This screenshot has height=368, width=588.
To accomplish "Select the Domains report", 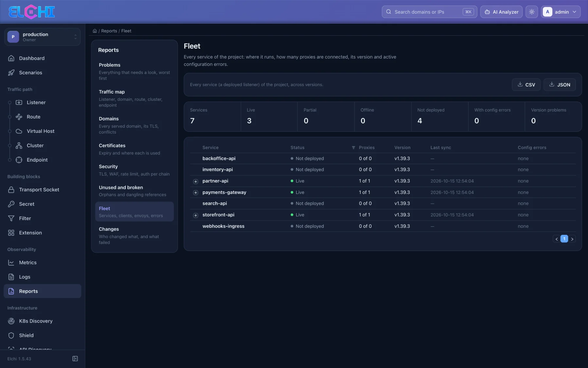I will coord(134,125).
